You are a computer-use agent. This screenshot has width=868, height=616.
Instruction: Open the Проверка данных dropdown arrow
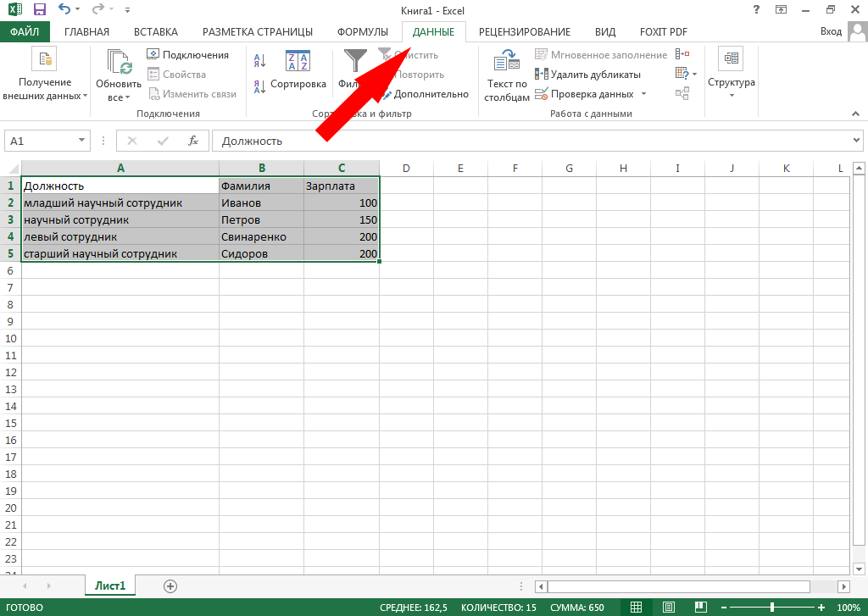(643, 94)
